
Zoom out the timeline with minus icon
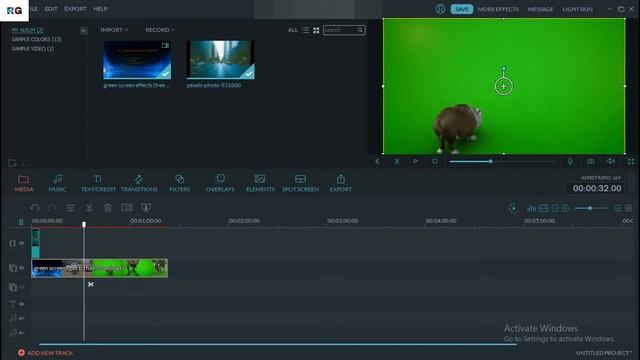pyautogui.click(x=555, y=209)
